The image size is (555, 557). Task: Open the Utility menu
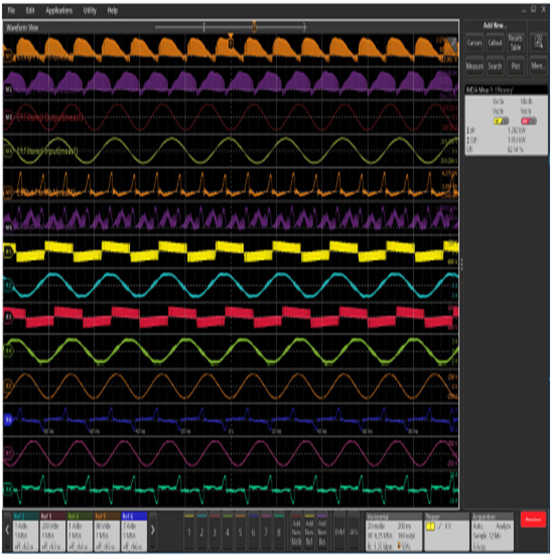pyautogui.click(x=90, y=11)
